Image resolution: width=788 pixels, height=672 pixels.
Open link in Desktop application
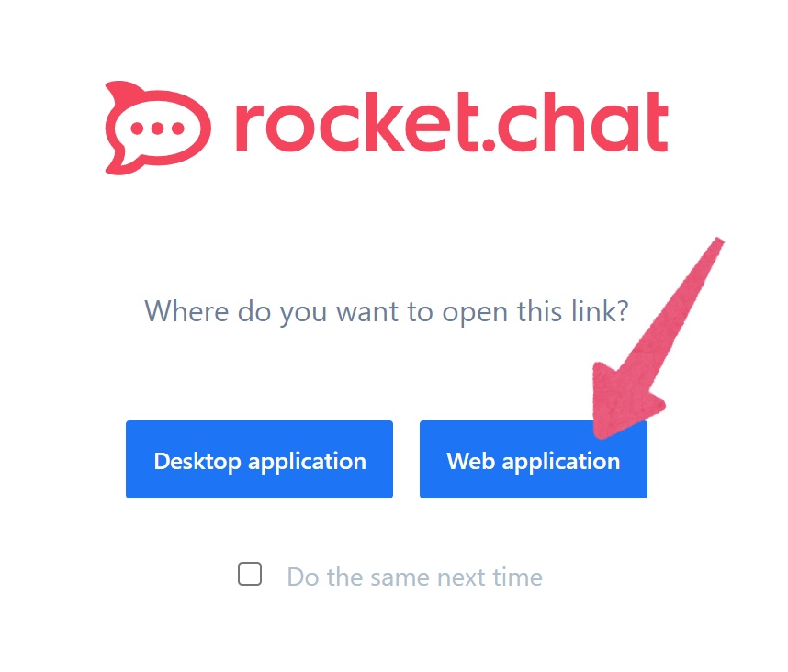tap(259, 459)
